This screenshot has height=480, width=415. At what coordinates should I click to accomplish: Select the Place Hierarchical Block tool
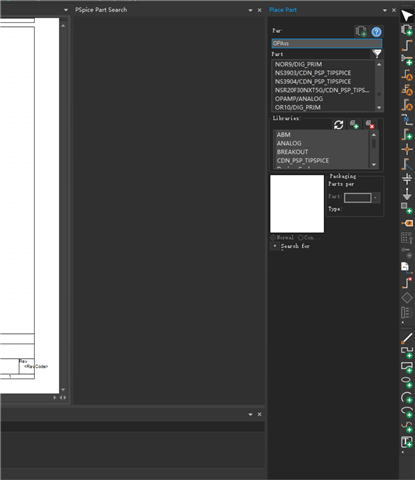coord(407,208)
